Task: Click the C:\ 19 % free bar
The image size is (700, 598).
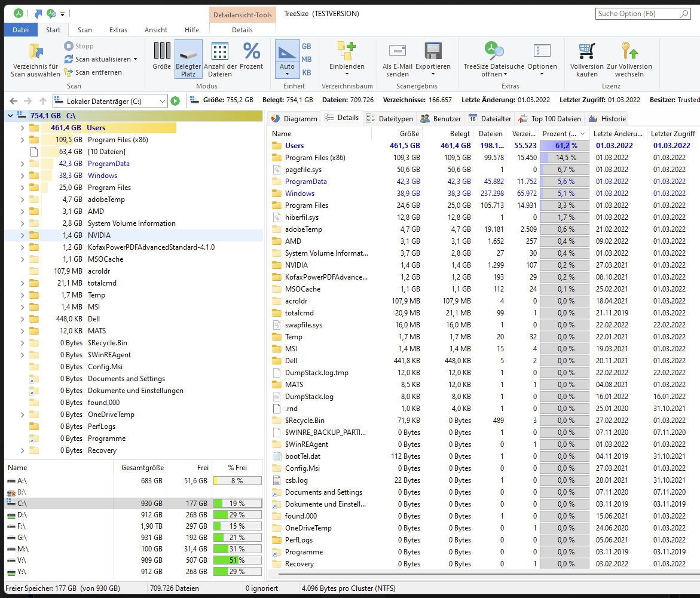Action: tap(237, 504)
